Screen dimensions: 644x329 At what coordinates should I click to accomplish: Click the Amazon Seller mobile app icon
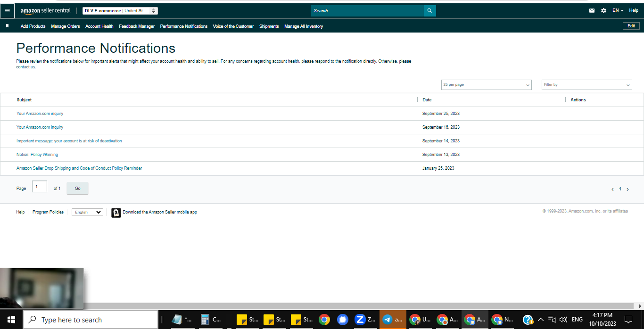[x=116, y=213]
